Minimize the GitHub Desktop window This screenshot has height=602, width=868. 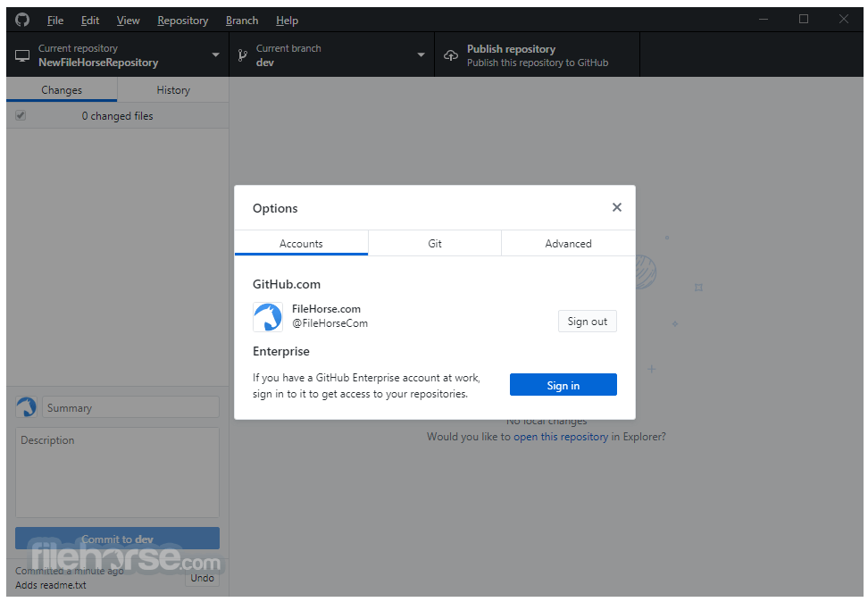click(x=764, y=20)
